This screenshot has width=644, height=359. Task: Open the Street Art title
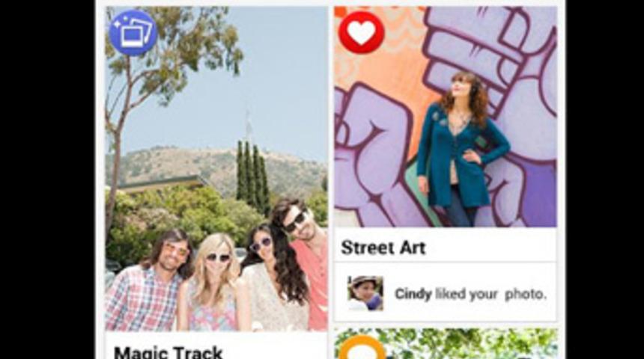(x=383, y=248)
